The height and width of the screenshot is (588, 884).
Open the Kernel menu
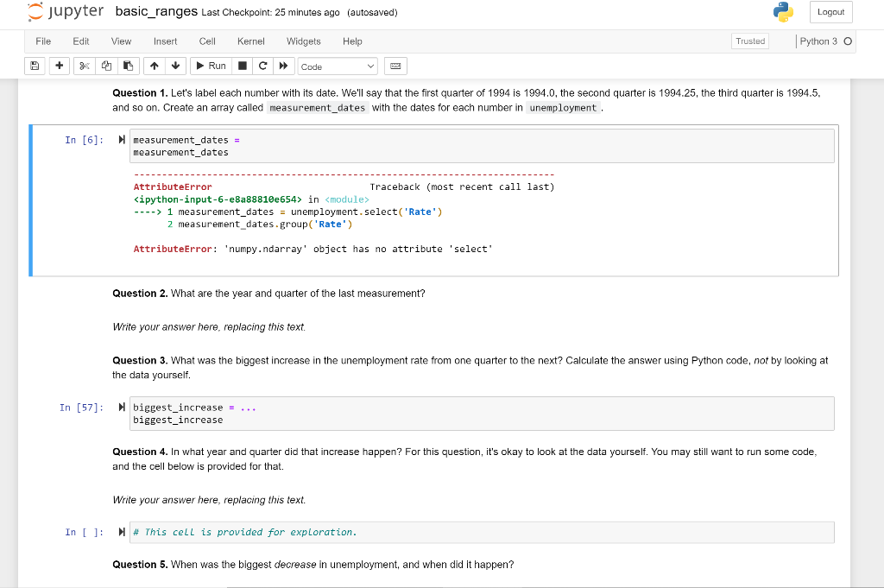(x=250, y=41)
